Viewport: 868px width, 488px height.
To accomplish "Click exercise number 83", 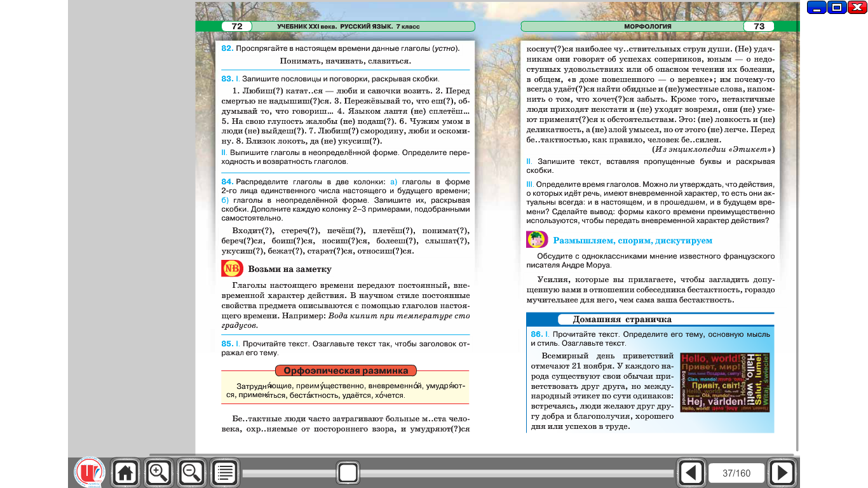I will click(227, 79).
